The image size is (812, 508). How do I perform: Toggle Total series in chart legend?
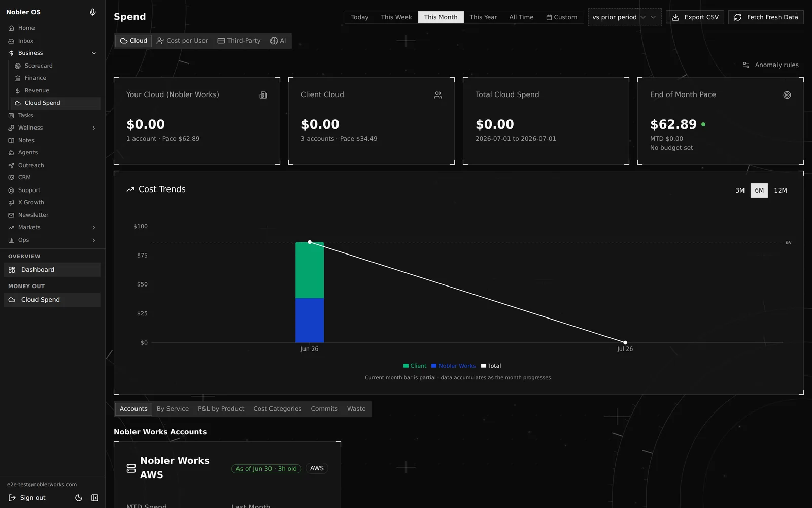(x=491, y=366)
